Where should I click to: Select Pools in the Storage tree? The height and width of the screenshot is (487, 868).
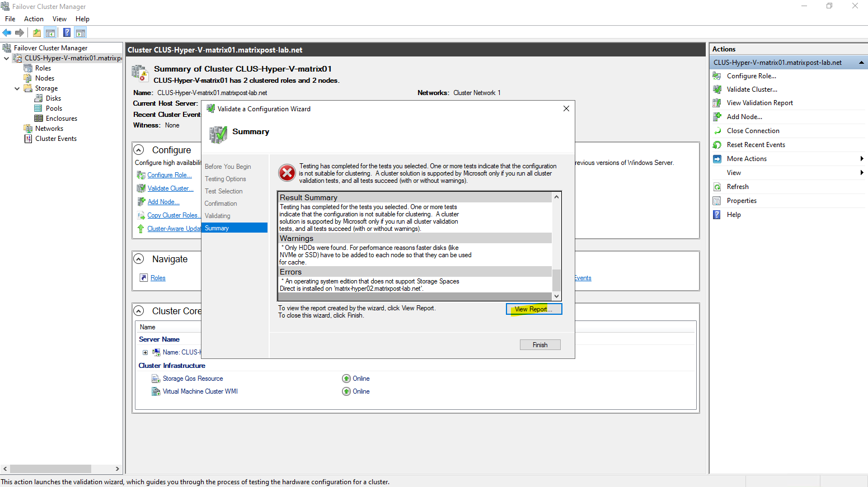click(x=54, y=108)
